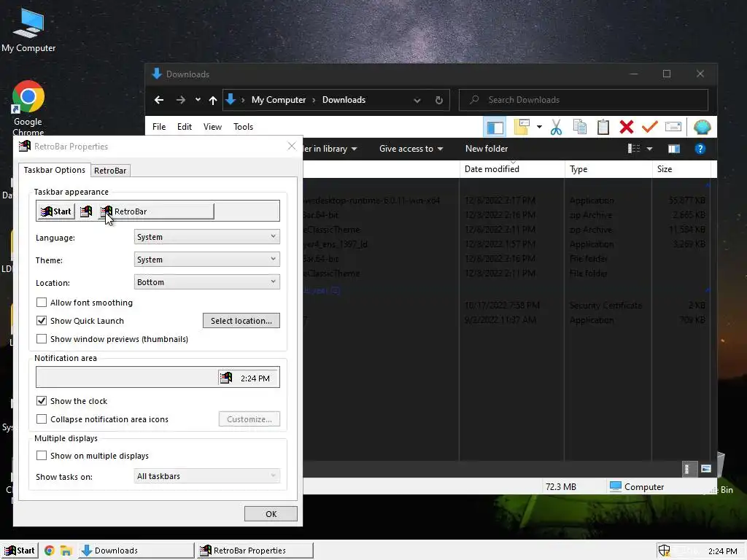Sort by the Date modified column
Image resolution: width=747 pixels, height=560 pixels.
tap(511, 169)
